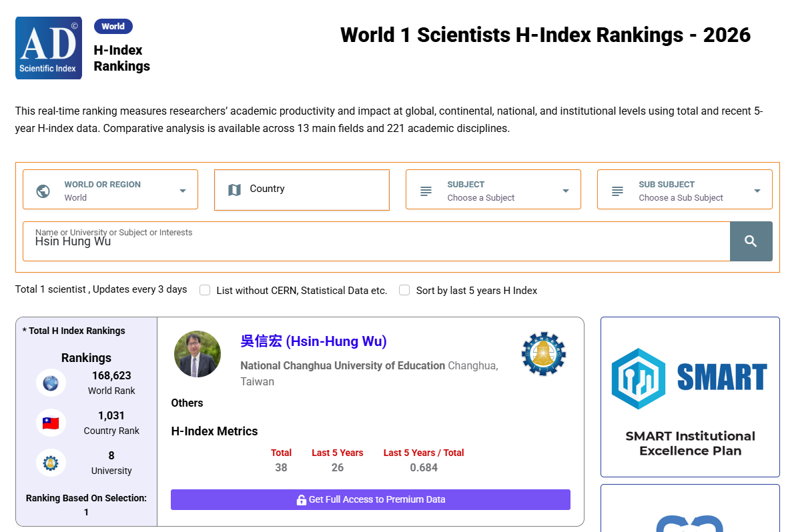Expand the World or Region dropdown arrow
The image size is (788, 532).
point(183,191)
